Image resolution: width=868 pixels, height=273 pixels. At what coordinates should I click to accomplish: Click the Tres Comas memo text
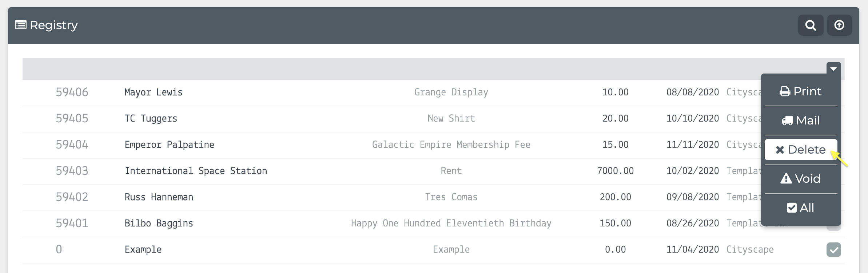point(451,197)
